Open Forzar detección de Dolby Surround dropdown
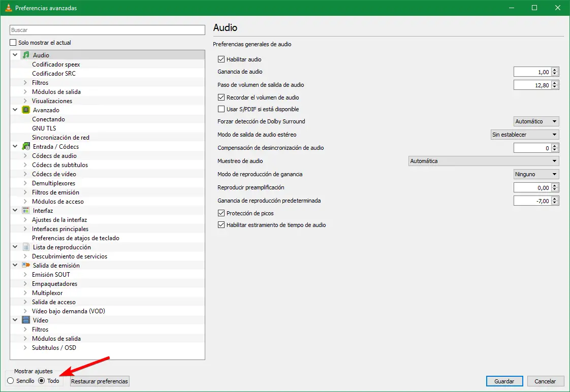Image resolution: width=570 pixels, height=392 pixels. (x=536, y=121)
